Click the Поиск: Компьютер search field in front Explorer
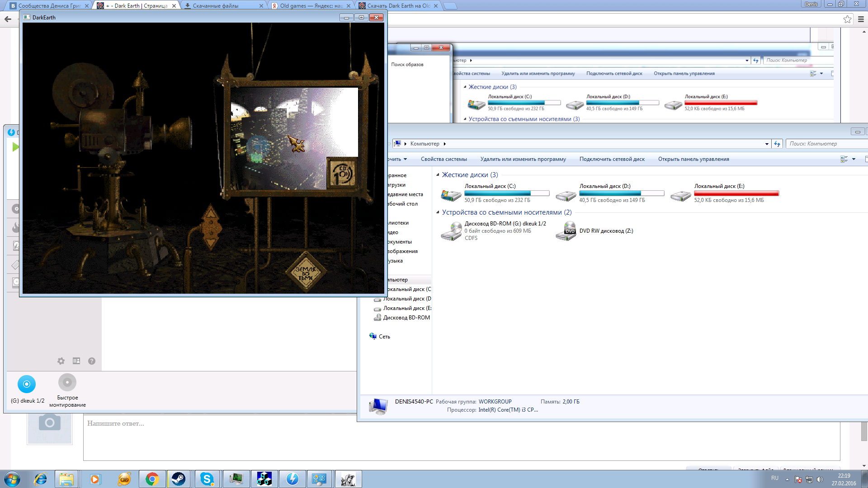This screenshot has width=868, height=488. [x=826, y=144]
